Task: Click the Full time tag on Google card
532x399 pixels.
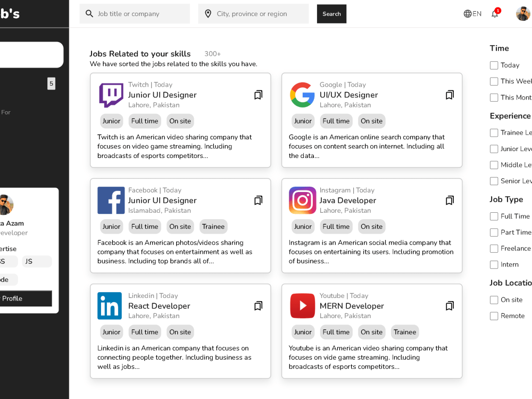Action: pyautogui.click(x=336, y=121)
